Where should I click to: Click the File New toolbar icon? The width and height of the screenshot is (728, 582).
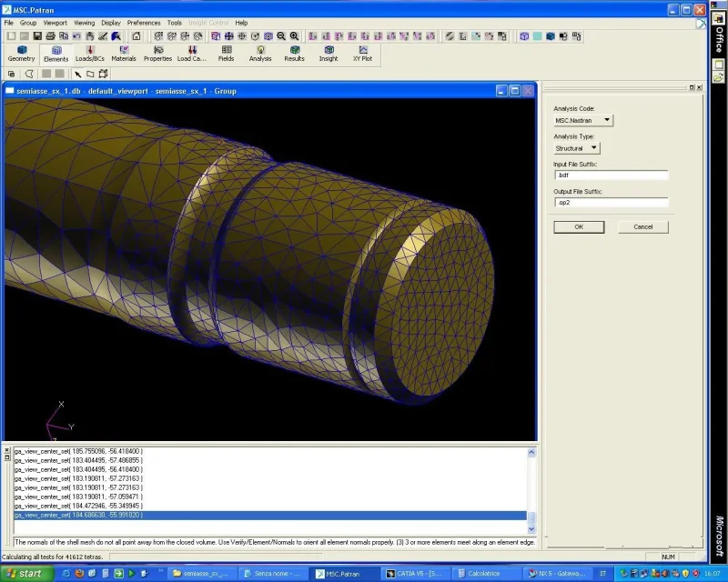click(11, 36)
